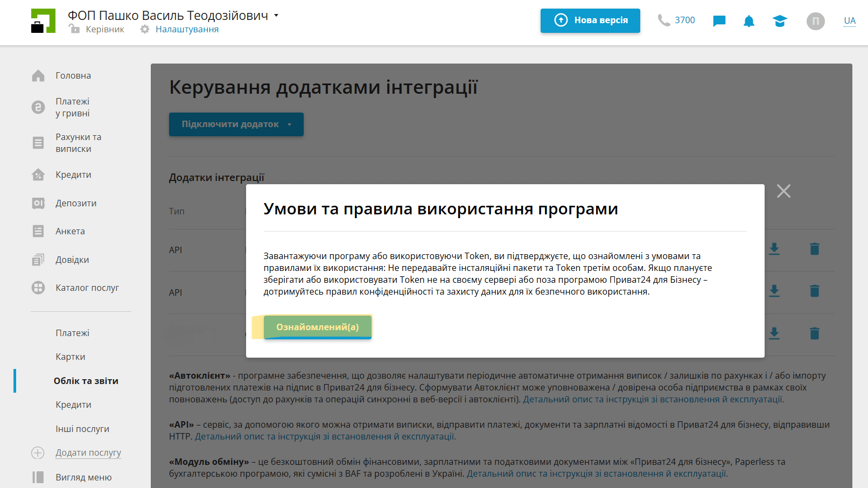This screenshot has height=488, width=868.
Task: Click home icon beside Головна
Action: [38, 76]
